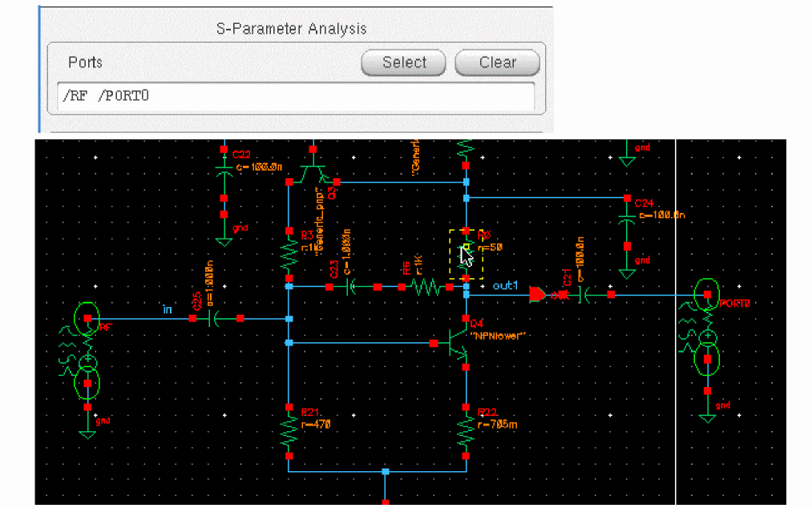Click the wire junction at bottom between R21 and R22
This screenshot has width=812, height=508.
385,472
